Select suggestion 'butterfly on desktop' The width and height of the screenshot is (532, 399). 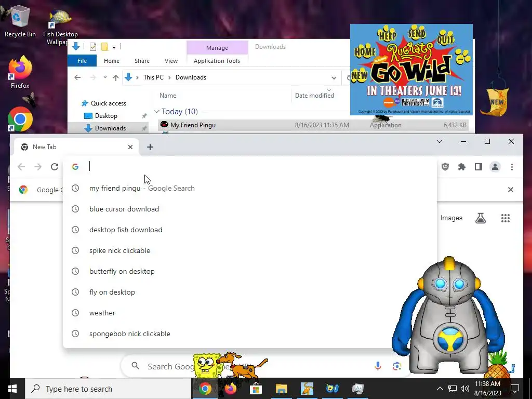250,271
